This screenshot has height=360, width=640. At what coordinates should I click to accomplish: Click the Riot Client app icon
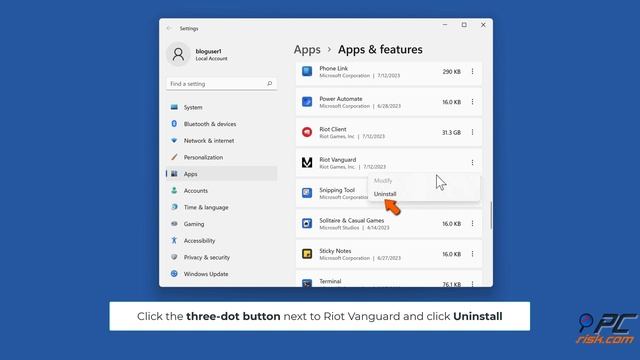(x=307, y=132)
